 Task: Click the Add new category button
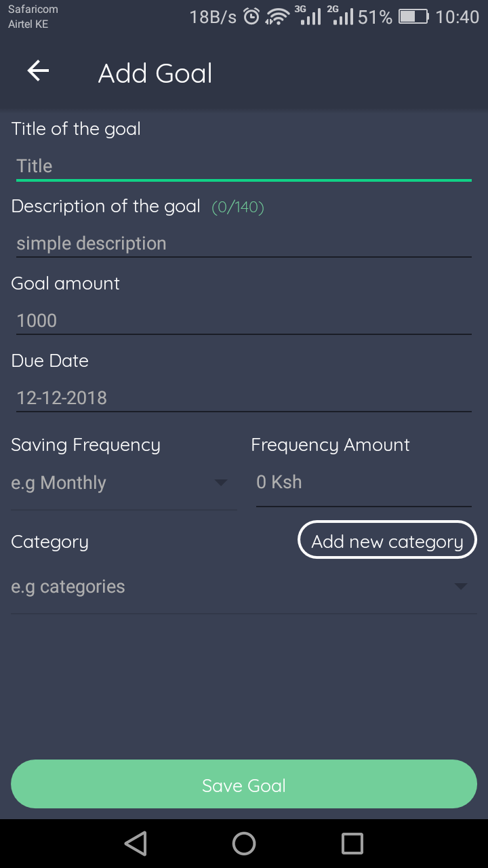(388, 540)
